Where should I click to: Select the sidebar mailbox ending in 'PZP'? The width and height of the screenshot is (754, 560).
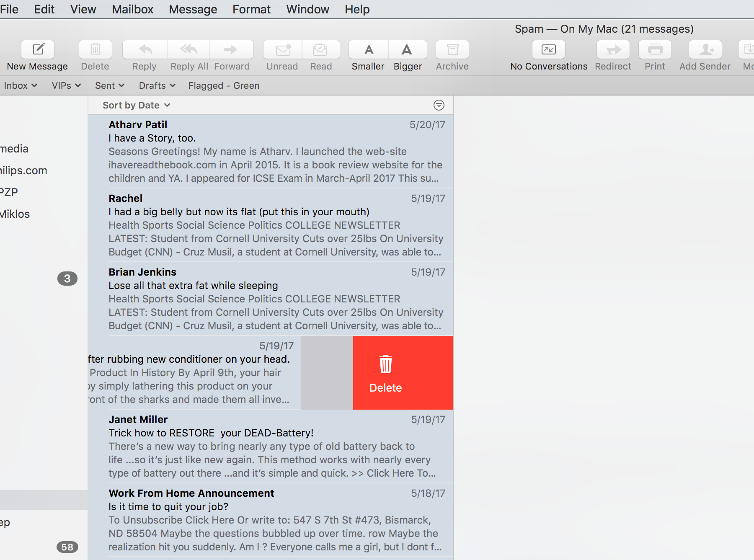tap(9, 192)
